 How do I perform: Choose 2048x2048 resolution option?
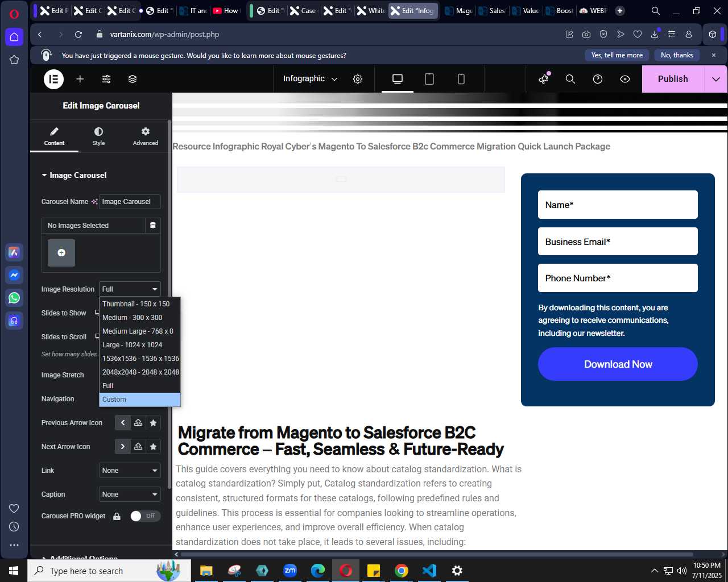pos(140,372)
